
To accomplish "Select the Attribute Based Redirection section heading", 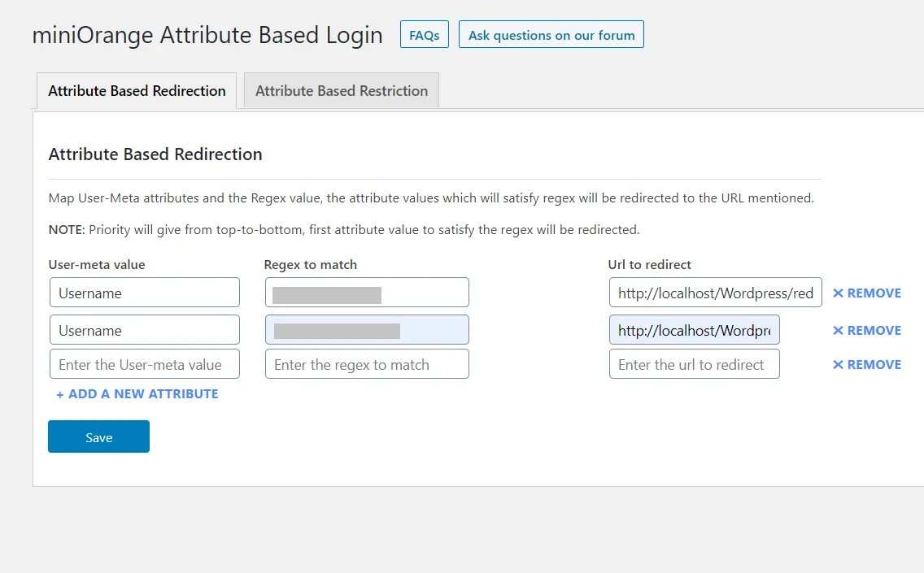I will (x=155, y=154).
